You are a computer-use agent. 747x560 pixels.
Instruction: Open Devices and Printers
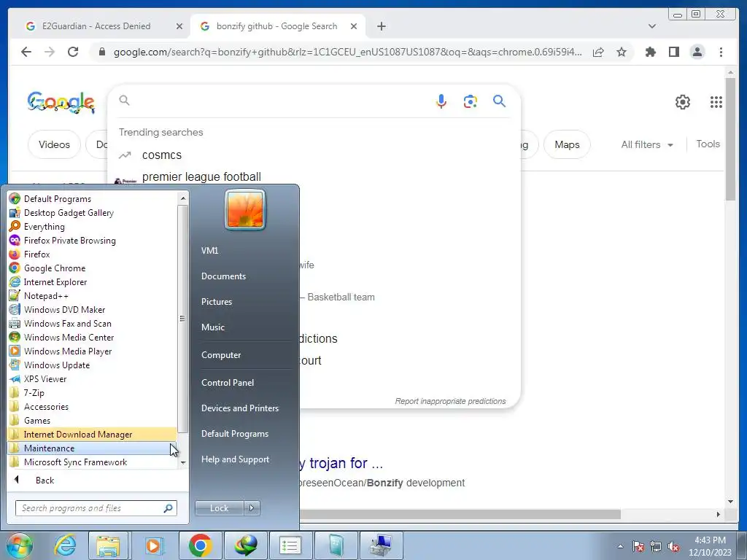pyautogui.click(x=239, y=408)
